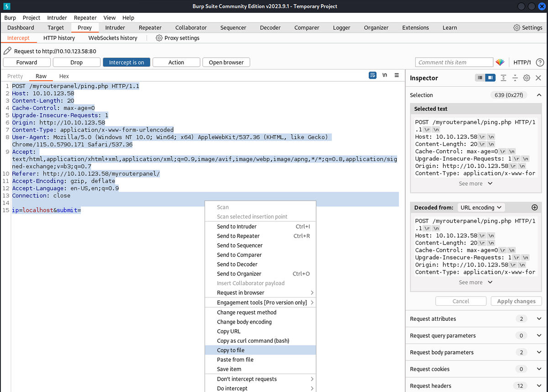Viewport: 548px width, 392px height.
Task: Toggle the Intercept is on button
Action: (126, 63)
